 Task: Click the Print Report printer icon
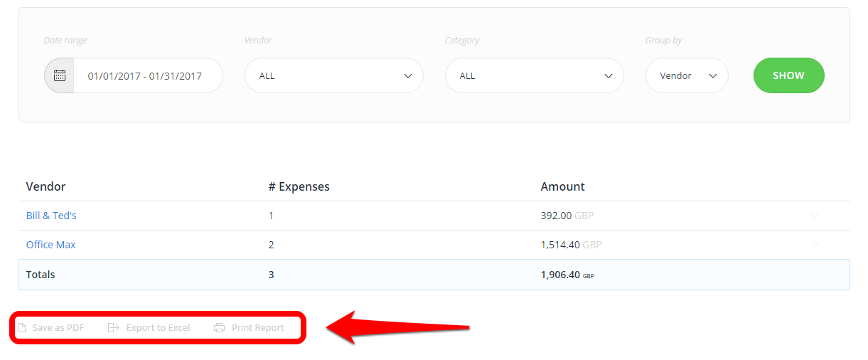click(x=219, y=328)
